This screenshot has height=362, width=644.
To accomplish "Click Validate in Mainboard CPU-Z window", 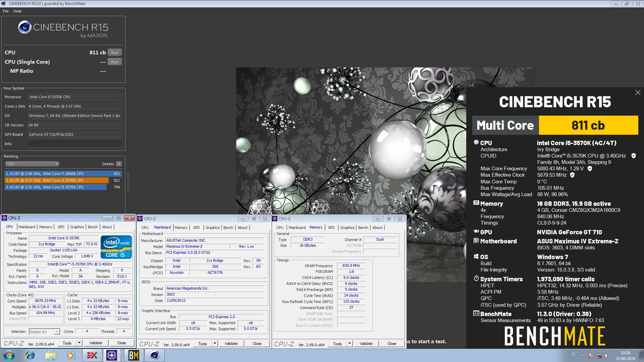I will pos(231,344).
